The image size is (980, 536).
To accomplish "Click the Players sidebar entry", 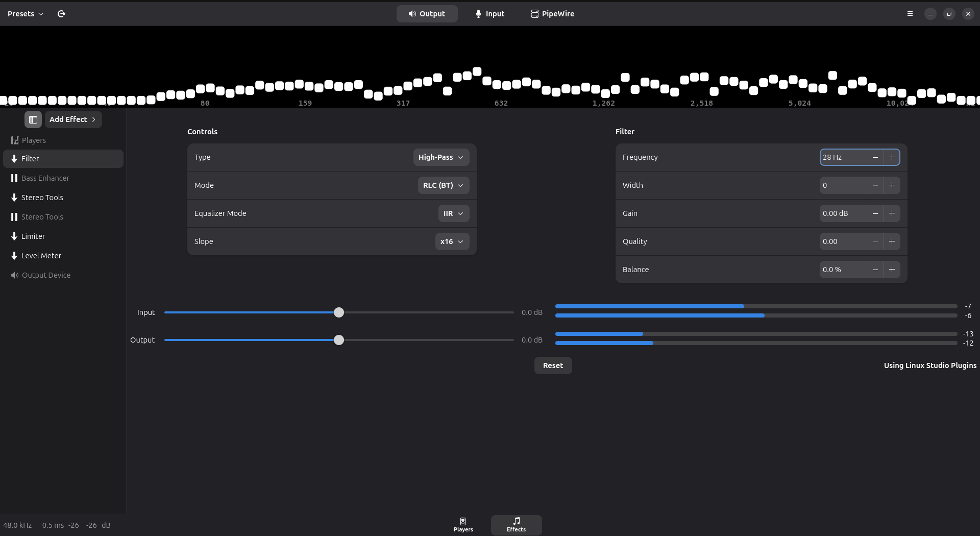I will coord(63,140).
